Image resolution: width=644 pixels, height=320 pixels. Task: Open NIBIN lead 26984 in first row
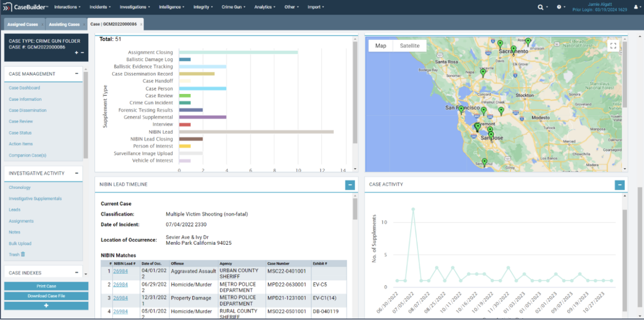click(120, 271)
